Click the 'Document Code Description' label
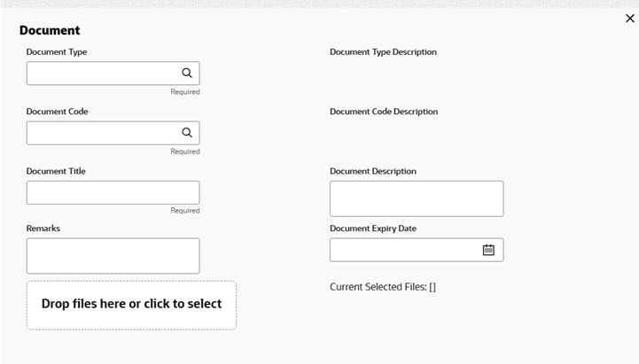Image resolution: width=639 pixels, height=364 pixels. (x=384, y=112)
